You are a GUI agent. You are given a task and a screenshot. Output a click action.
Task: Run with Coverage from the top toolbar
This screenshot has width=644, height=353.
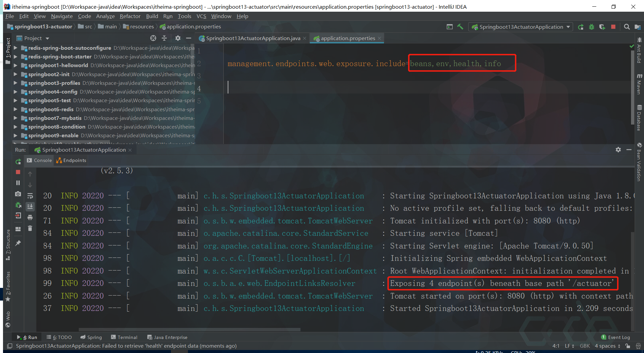point(602,27)
